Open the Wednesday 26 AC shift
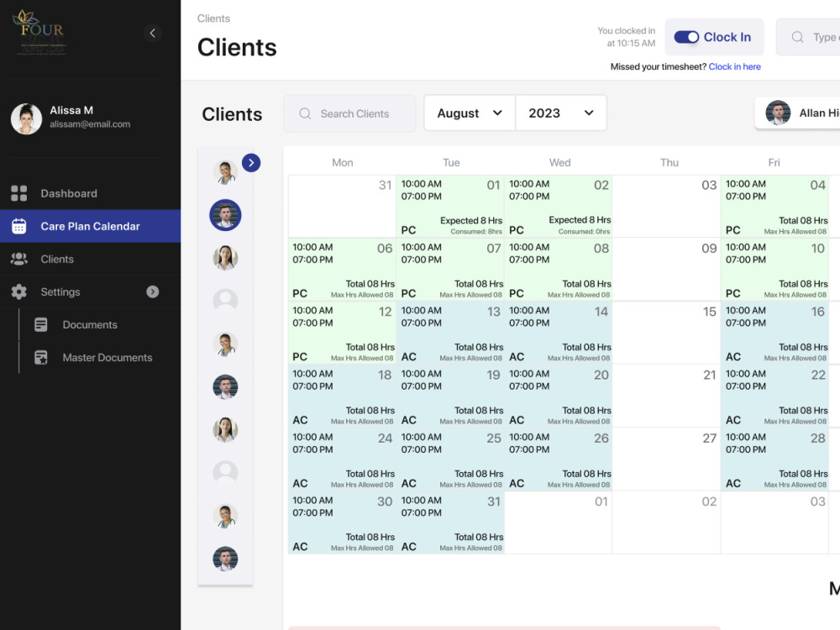The width and height of the screenshot is (840, 630). [559, 459]
